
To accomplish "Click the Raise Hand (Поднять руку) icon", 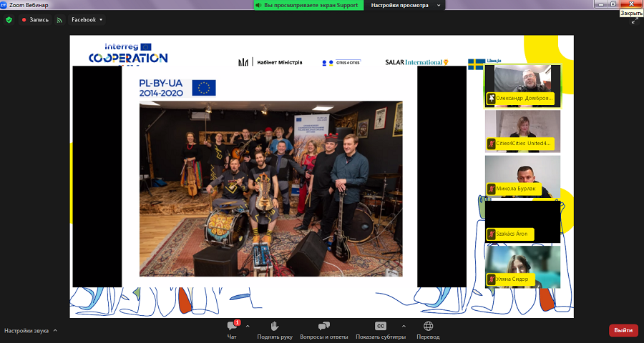I will click(275, 327).
